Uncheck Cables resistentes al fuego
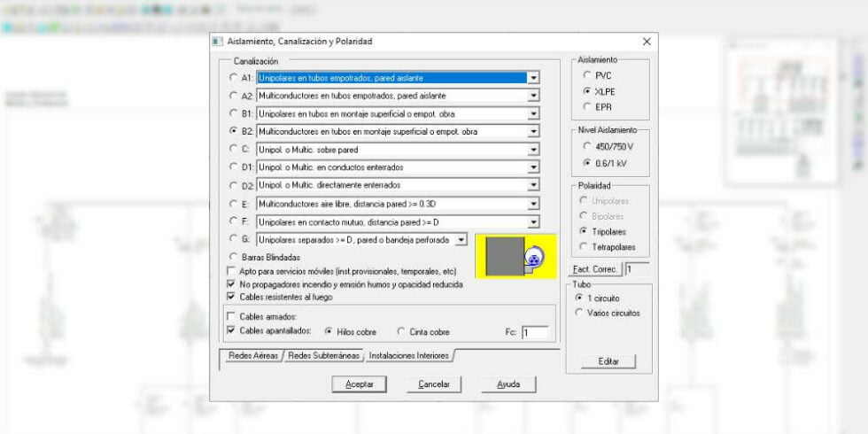Screen dimensions: 868x434 coord(232,298)
